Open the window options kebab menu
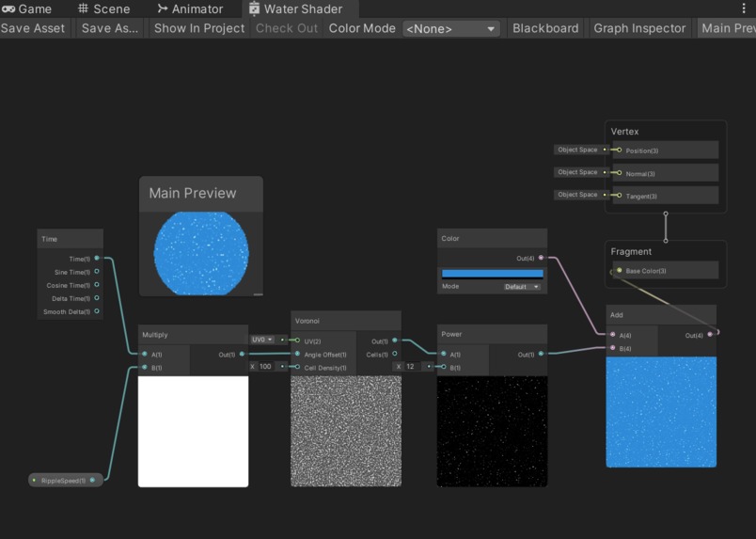This screenshot has width=756, height=539. [744, 8]
